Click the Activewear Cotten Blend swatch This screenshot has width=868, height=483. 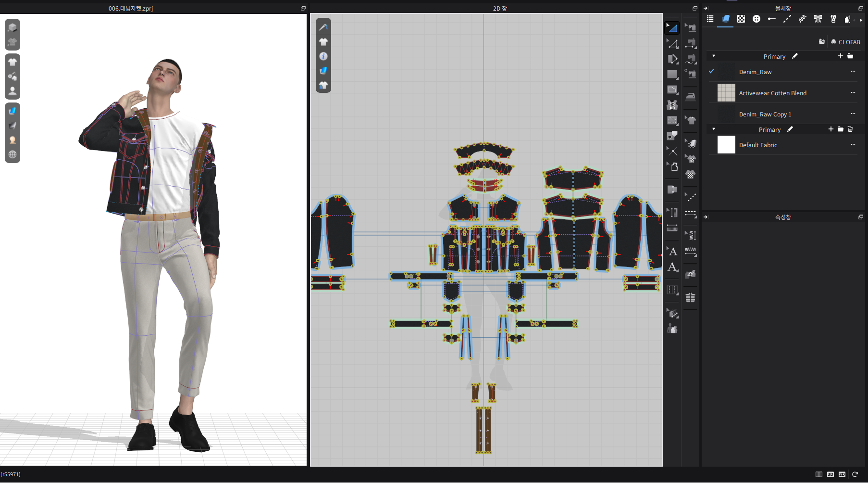pyautogui.click(x=726, y=93)
